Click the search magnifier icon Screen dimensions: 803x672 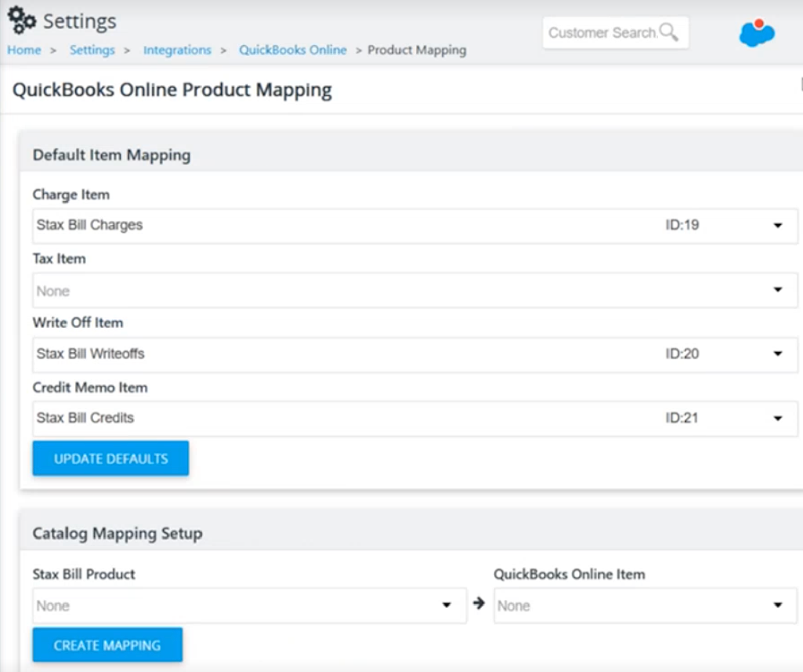pos(668,32)
